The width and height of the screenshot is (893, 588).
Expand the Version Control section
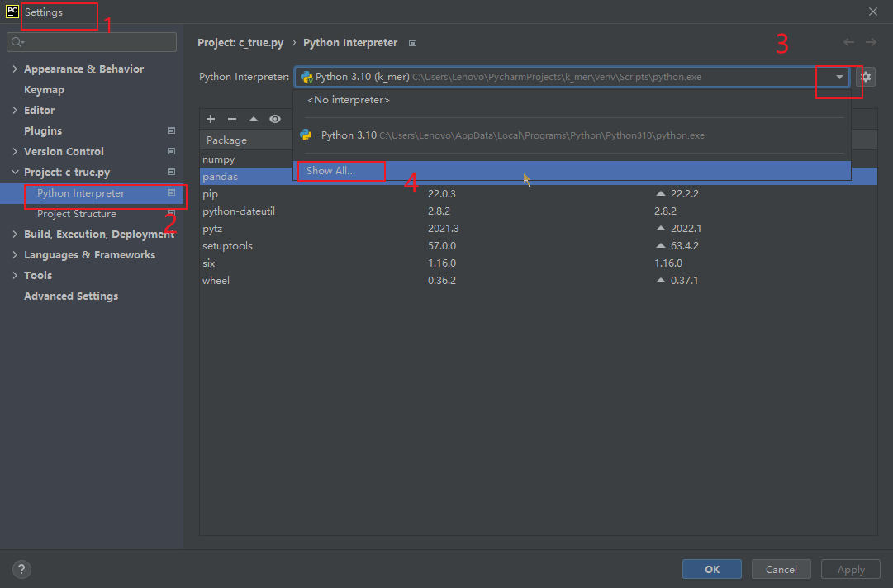pyautogui.click(x=15, y=151)
